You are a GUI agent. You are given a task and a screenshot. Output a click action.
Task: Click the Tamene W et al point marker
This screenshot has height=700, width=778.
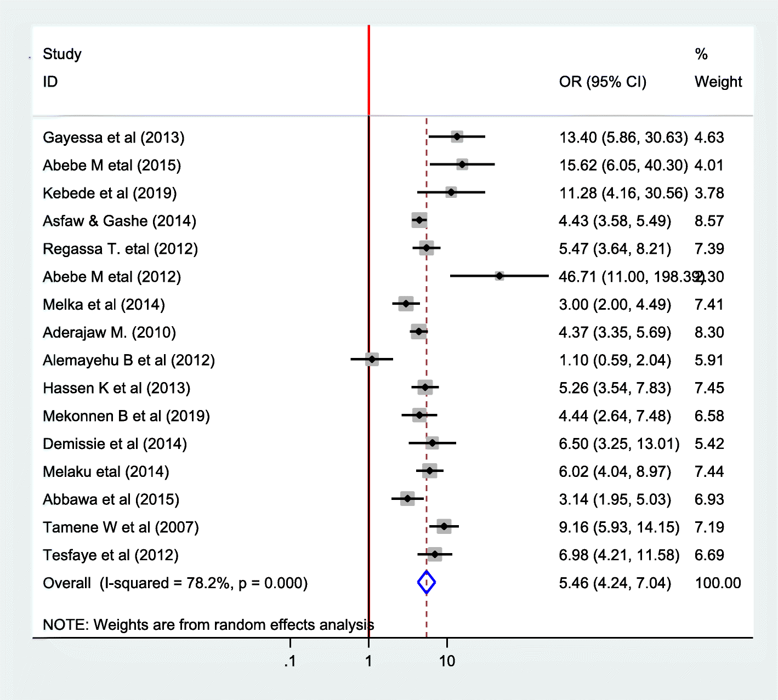444,527
